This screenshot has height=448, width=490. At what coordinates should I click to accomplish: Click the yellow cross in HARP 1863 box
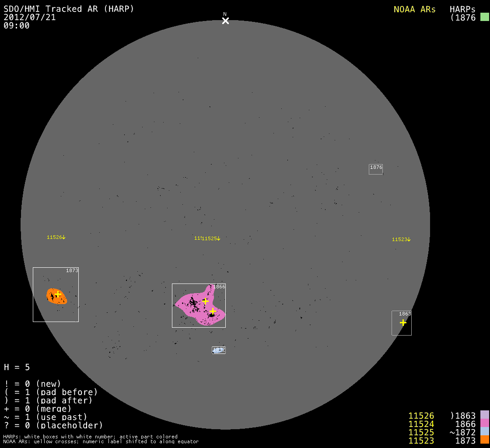(x=403, y=322)
